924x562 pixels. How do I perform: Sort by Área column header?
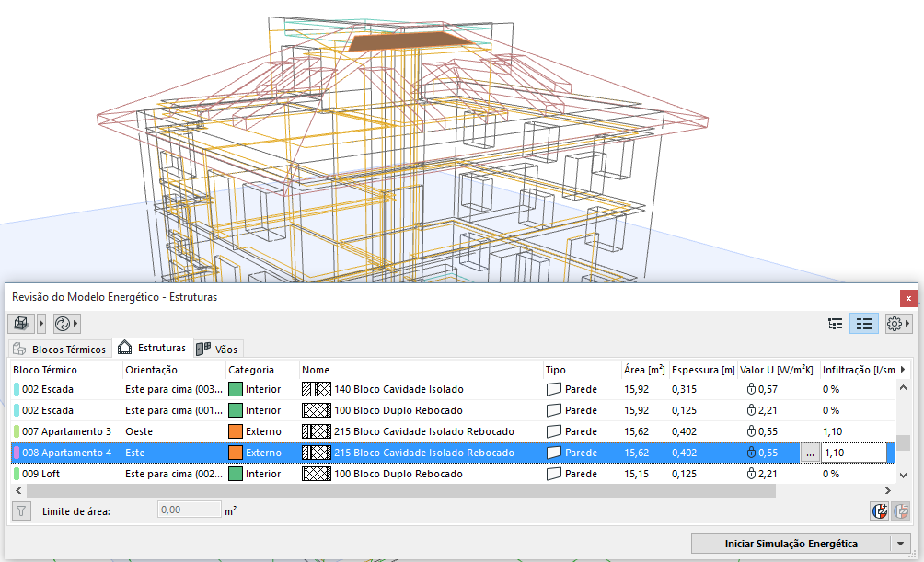click(643, 370)
